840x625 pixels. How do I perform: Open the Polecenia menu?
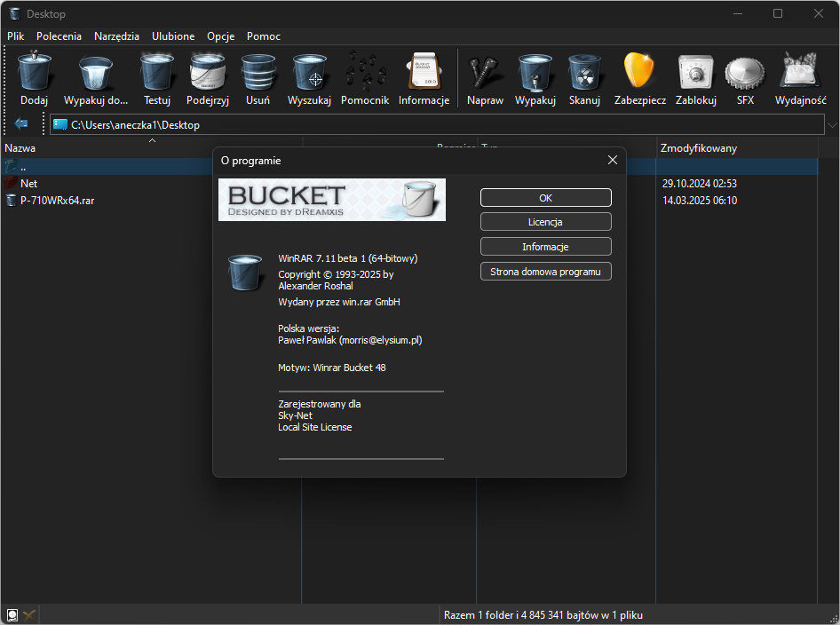click(59, 36)
